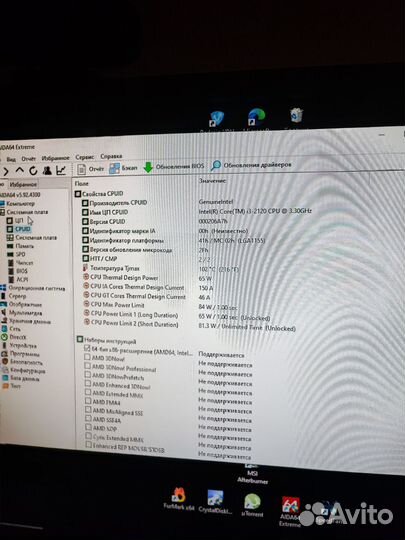Select Сервер tree node
The image size is (405, 540).
point(14,296)
